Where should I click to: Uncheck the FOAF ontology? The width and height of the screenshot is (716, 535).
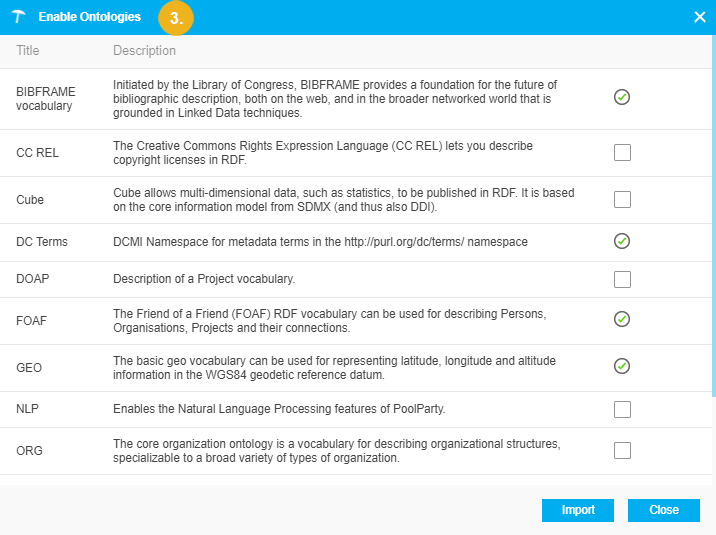click(x=622, y=319)
